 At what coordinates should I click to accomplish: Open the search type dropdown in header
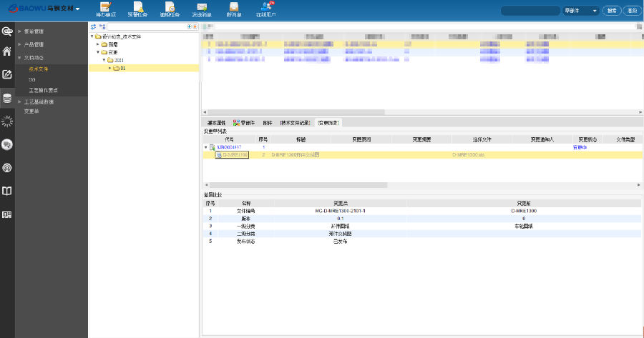(x=582, y=11)
